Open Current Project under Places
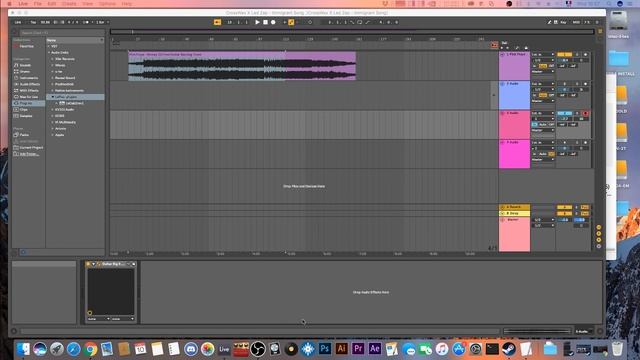 point(31,147)
